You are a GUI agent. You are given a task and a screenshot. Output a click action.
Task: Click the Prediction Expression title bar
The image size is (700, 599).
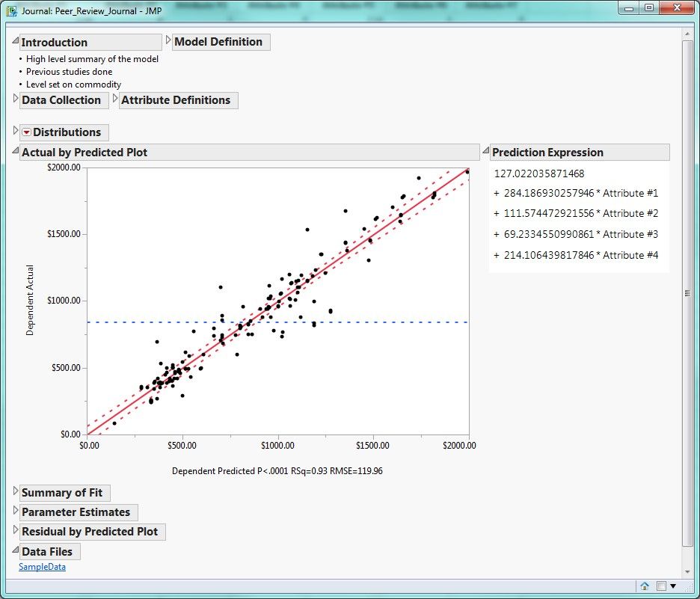pos(580,153)
